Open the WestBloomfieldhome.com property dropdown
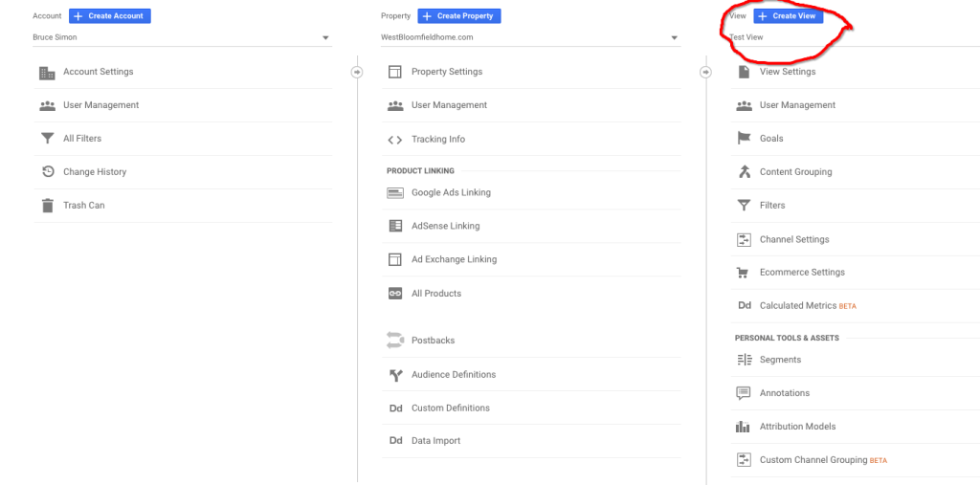This screenshot has height=485, width=980. (530, 37)
